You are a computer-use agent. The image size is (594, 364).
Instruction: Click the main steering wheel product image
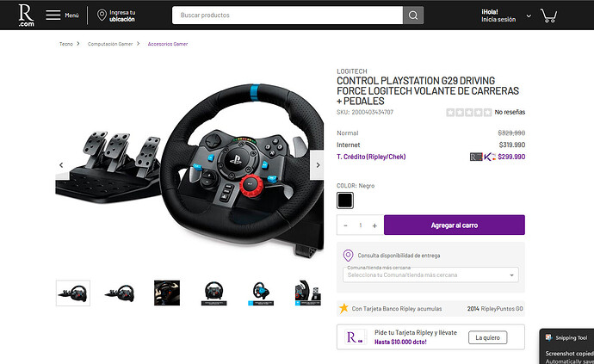(189, 170)
